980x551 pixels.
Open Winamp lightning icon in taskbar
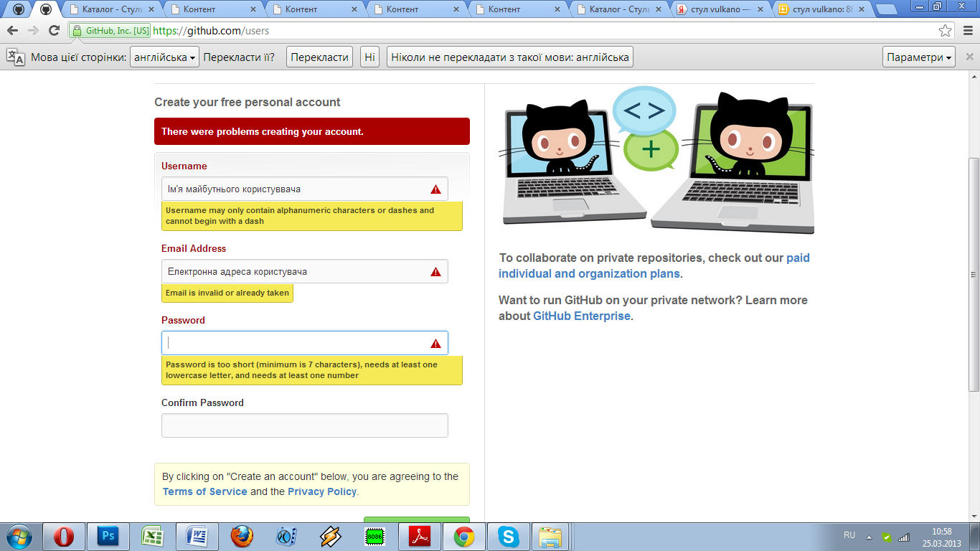[331, 537]
